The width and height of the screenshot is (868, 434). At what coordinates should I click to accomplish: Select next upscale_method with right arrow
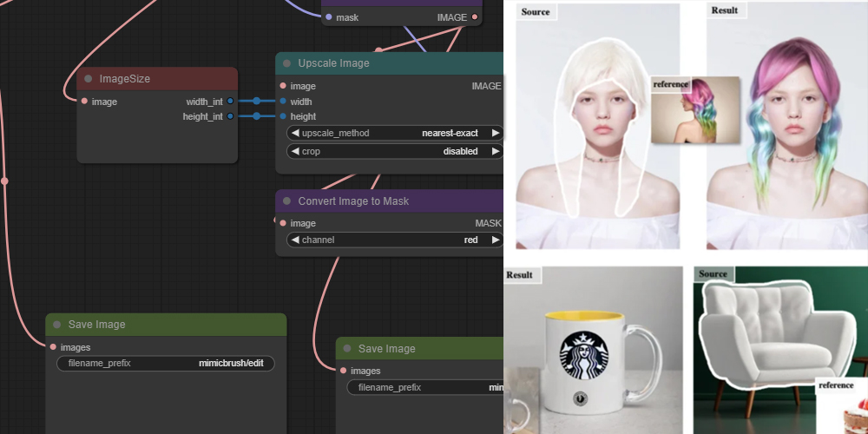[496, 133]
